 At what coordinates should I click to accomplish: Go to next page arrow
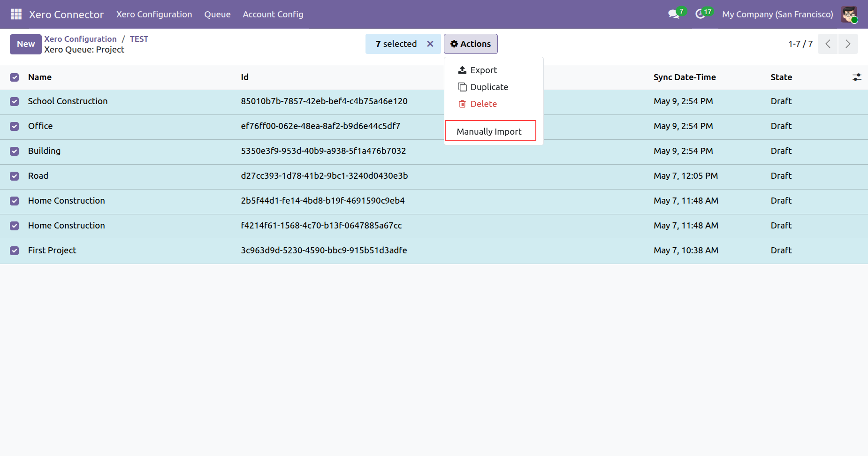(848, 44)
